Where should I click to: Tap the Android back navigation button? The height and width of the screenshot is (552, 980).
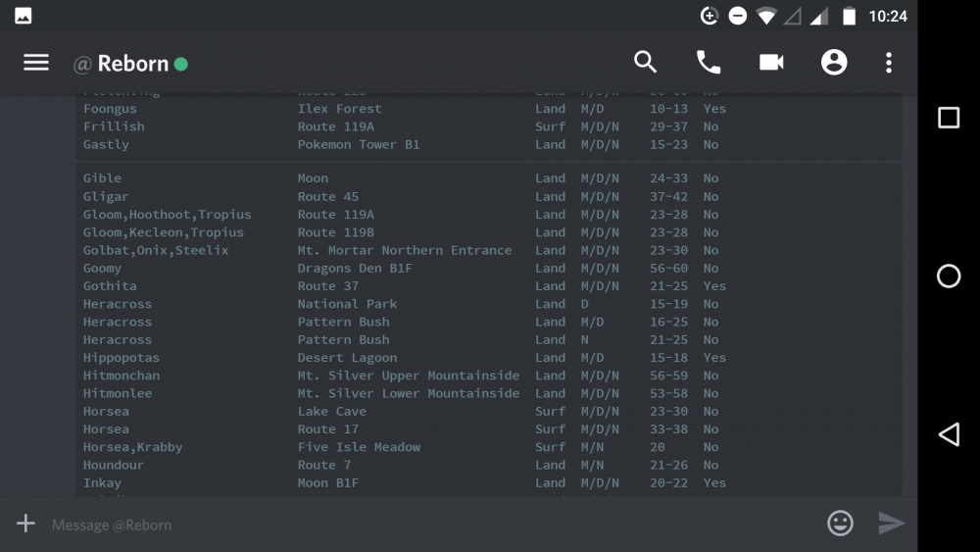tap(949, 434)
